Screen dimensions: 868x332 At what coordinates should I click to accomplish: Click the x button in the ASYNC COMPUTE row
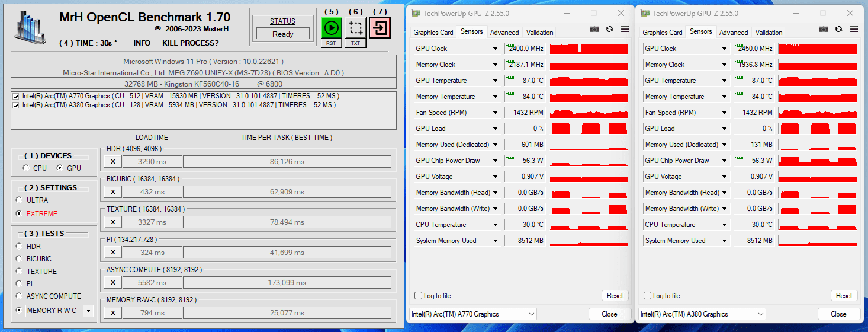click(112, 282)
